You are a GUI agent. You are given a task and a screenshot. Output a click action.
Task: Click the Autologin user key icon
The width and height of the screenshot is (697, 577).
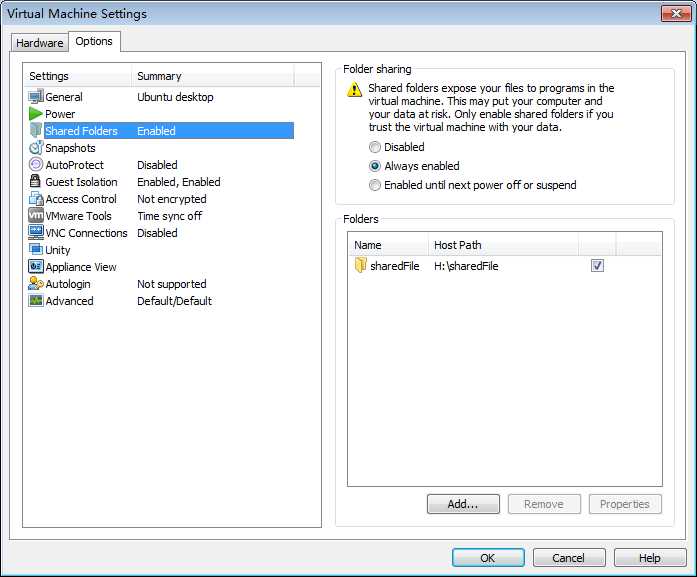pos(36,283)
